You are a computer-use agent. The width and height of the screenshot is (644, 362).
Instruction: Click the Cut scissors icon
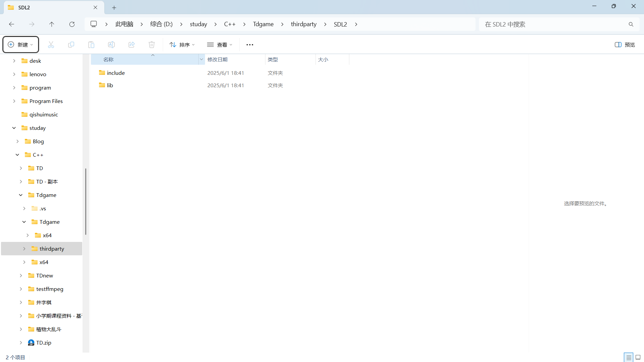51,45
